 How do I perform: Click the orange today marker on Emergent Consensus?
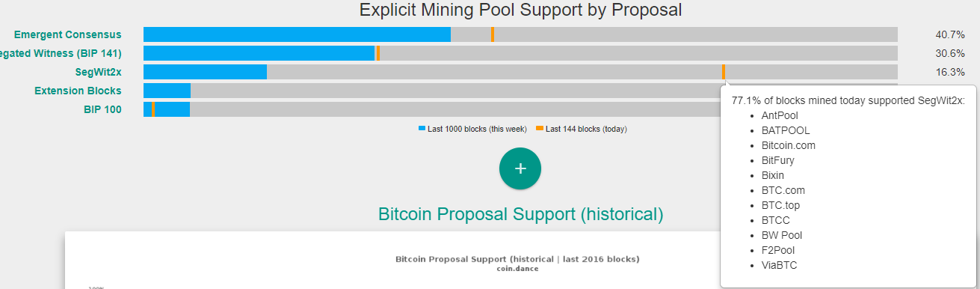tap(493, 34)
